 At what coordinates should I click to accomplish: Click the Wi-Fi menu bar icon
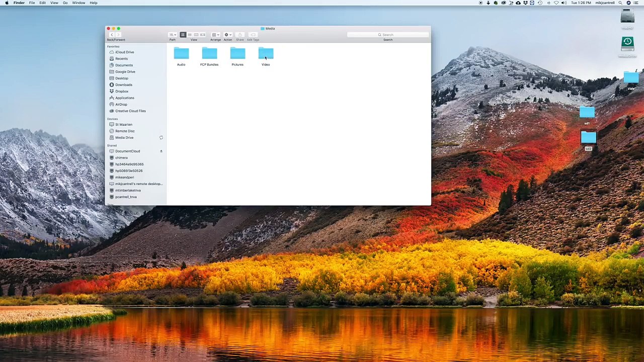pyautogui.click(x=556, y=3)
